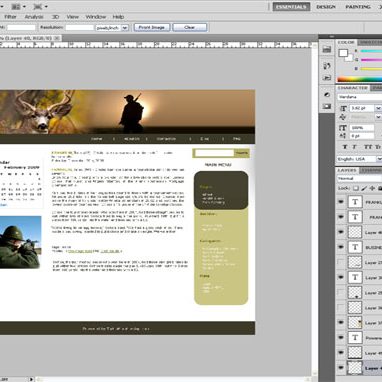Open the Masks dock panel icon
The width and height of the screenshot is (382, 382).
(327, 106)
